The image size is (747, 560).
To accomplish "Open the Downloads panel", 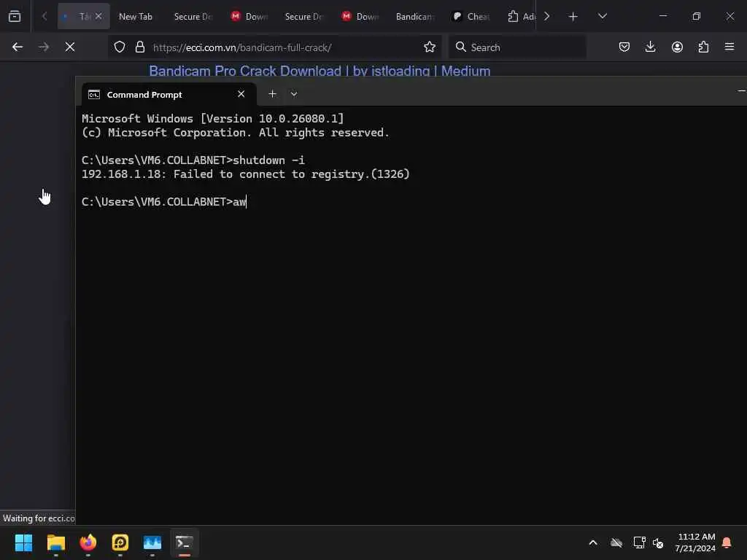I will tap(650, 47).
